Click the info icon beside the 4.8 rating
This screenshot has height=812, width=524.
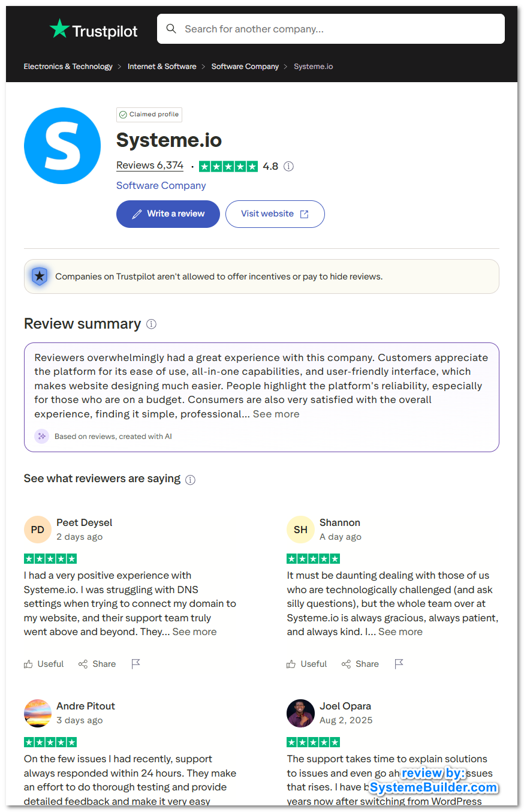point(288,166)
